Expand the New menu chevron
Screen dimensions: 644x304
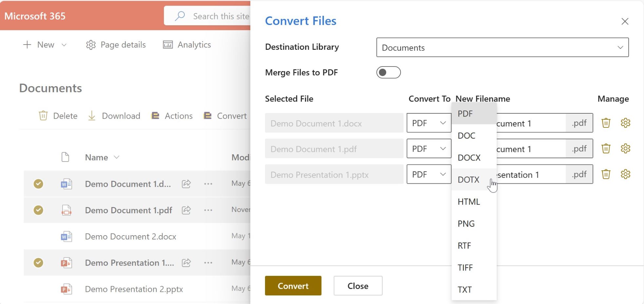pos(64,45)
